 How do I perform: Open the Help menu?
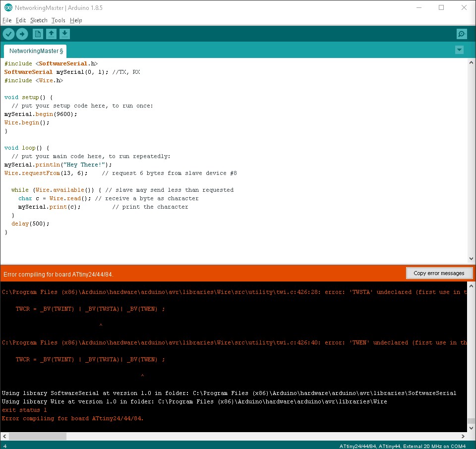[76, 20]
